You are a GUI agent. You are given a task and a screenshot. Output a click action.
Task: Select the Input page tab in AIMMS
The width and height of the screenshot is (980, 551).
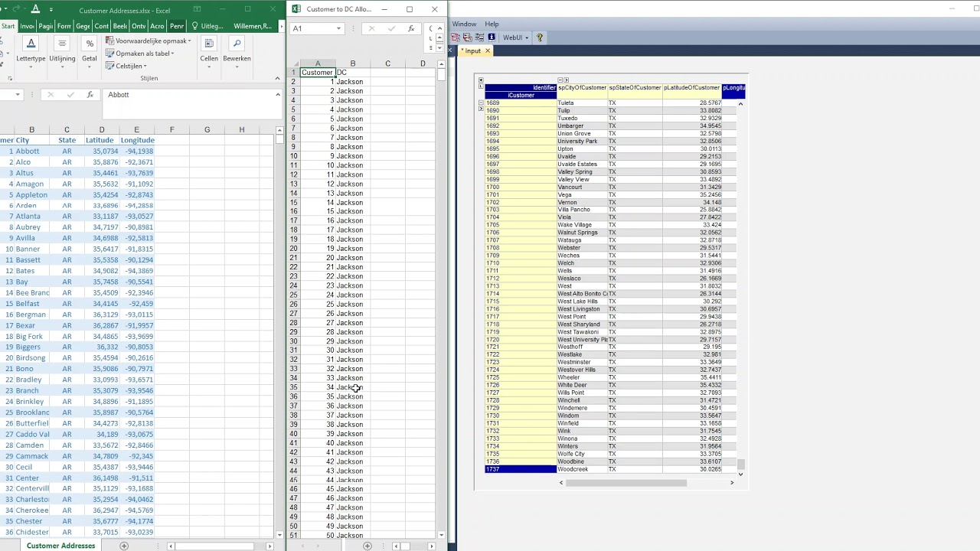pos(473,51)
